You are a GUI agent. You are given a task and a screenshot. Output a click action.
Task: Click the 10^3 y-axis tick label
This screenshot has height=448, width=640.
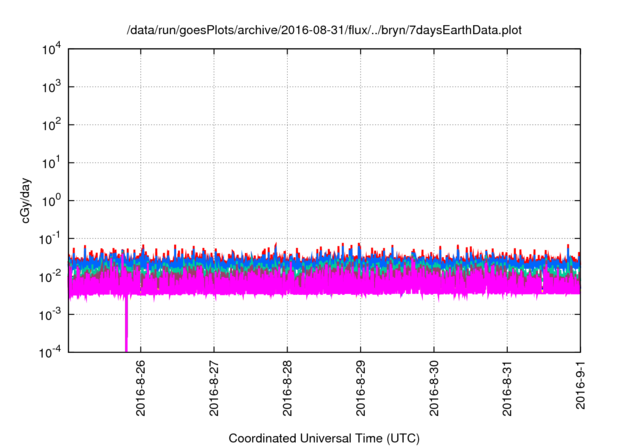pyautogui.click(x=51, y=86)
